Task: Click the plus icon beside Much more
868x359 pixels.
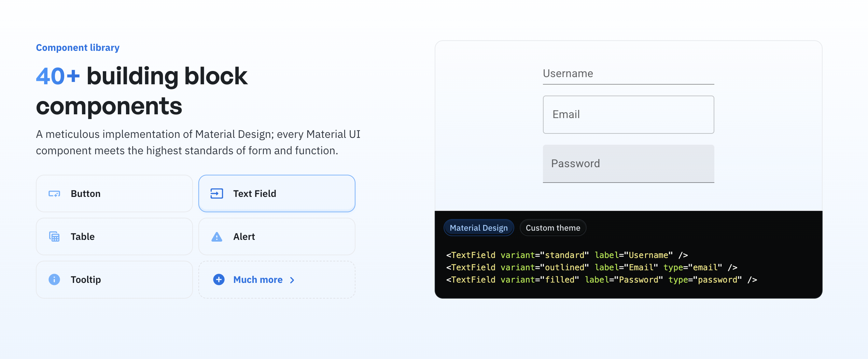Action: pos(218,279)
